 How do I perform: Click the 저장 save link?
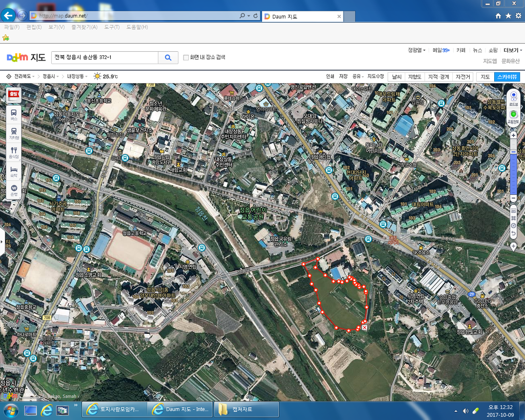(x=343, y=76)
